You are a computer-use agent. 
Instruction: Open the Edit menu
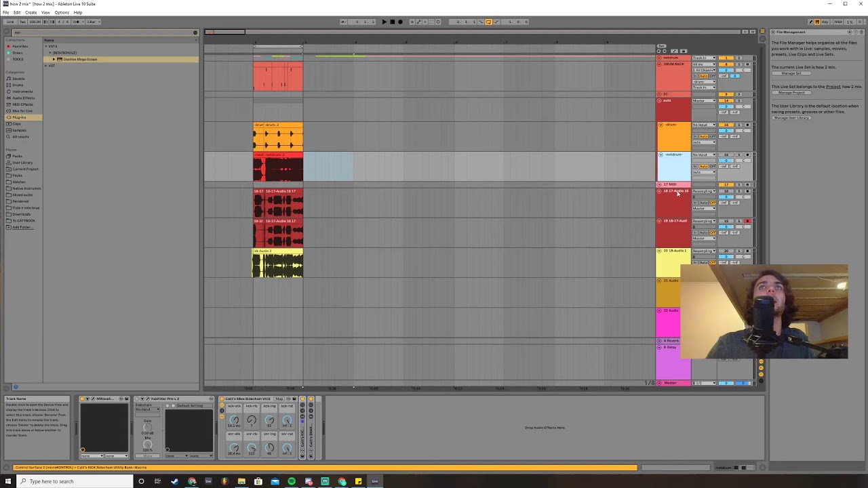point(17,12)
